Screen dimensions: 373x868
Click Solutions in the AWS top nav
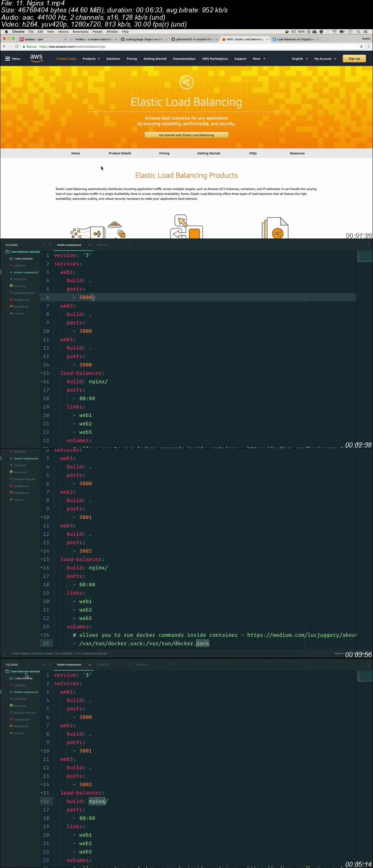[x=113, y=59]
